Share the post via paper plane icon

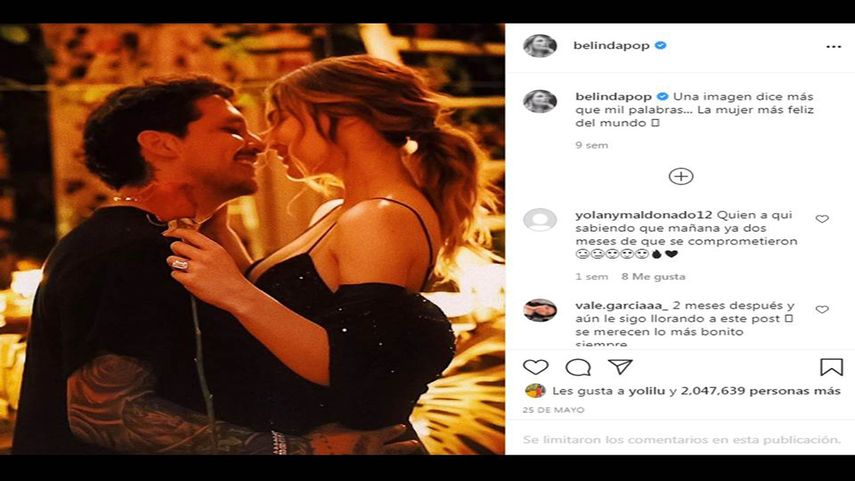(620, 367)
